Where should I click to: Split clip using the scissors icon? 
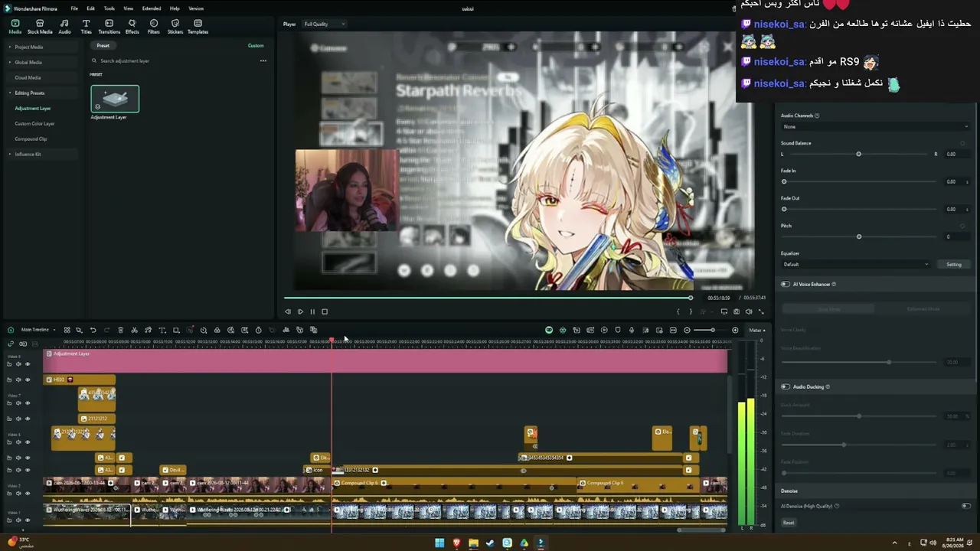134,330
